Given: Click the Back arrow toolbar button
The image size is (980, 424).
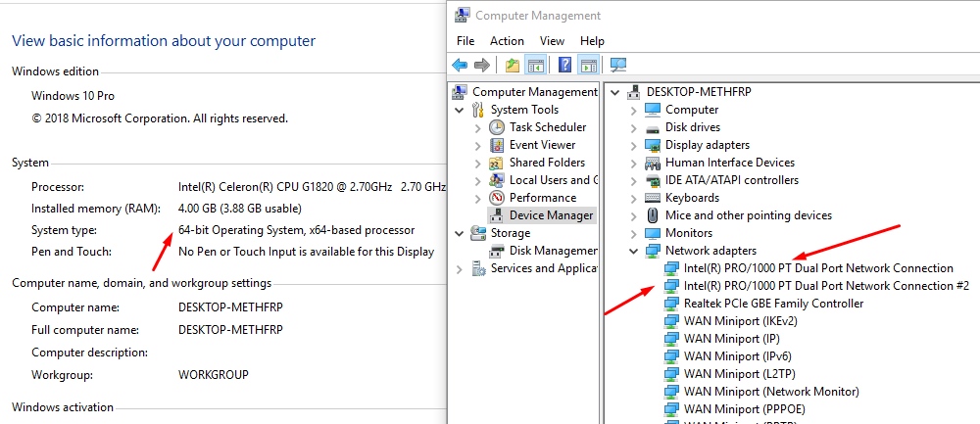Looking at the screenshot, I should tap(460, 66).
